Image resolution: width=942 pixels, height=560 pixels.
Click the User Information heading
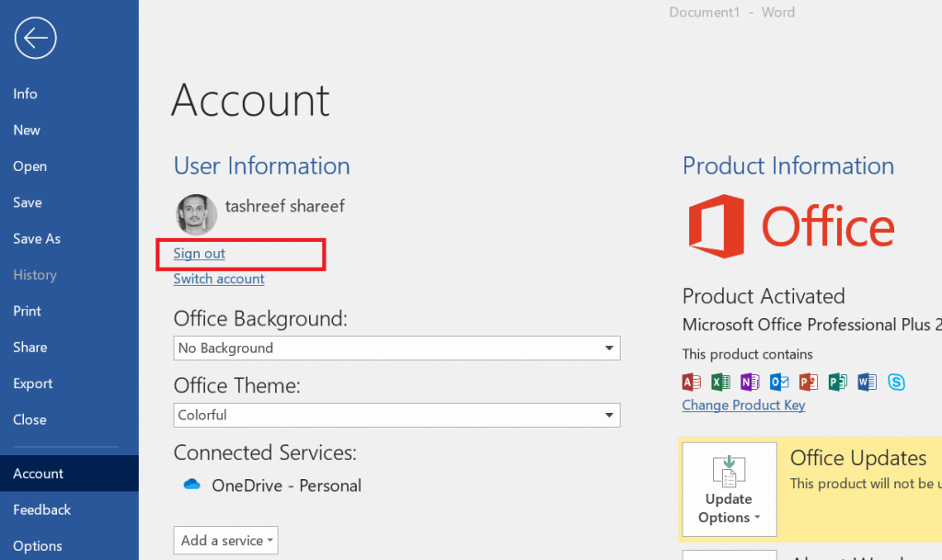[262, 166]
